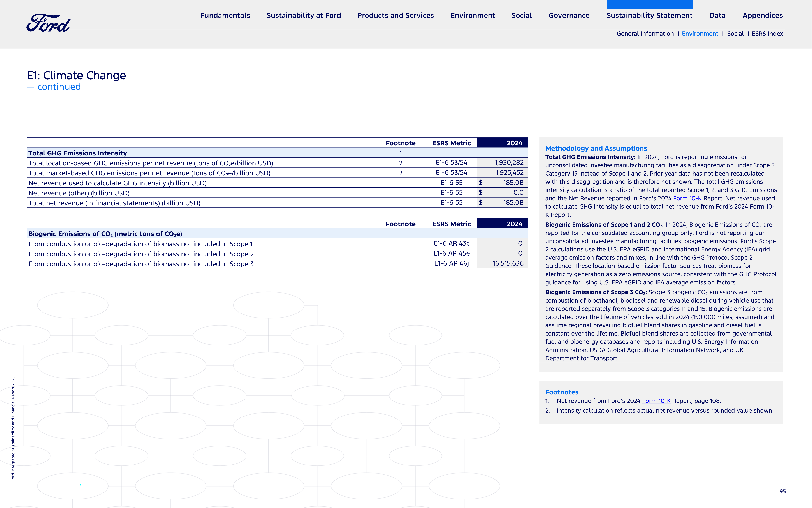Click the Total market-based GHG emissions row label
The width and height of the screenshot is (812, 508).
pyautogui.click(x=149, y=173)
